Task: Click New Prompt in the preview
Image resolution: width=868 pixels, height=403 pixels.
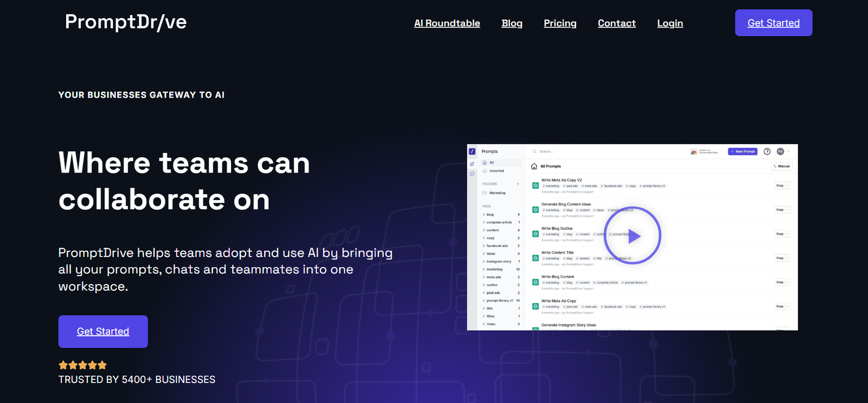Action: coord(743,151)
